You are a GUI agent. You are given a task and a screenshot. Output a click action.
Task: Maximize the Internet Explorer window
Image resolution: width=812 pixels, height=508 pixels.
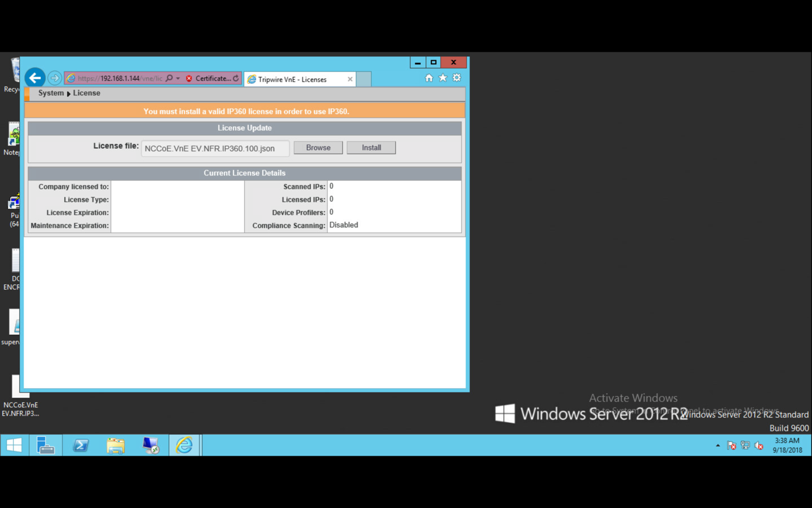pyautogui.click(x=434, y=63)
